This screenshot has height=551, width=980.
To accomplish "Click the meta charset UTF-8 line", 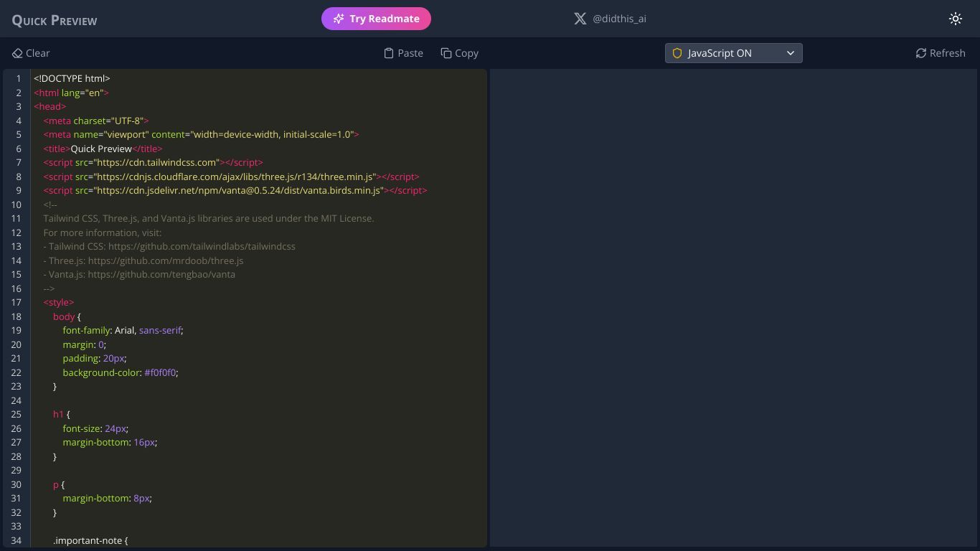I will pyautogui.click(x=96, y=121).
